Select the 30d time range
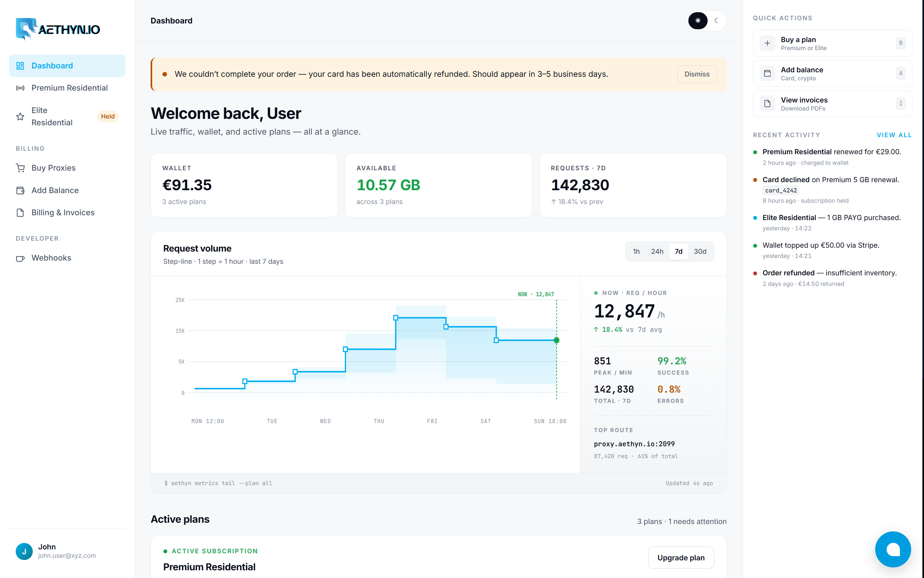The height and width of the screenshot is (578, 924). point(700,252)
